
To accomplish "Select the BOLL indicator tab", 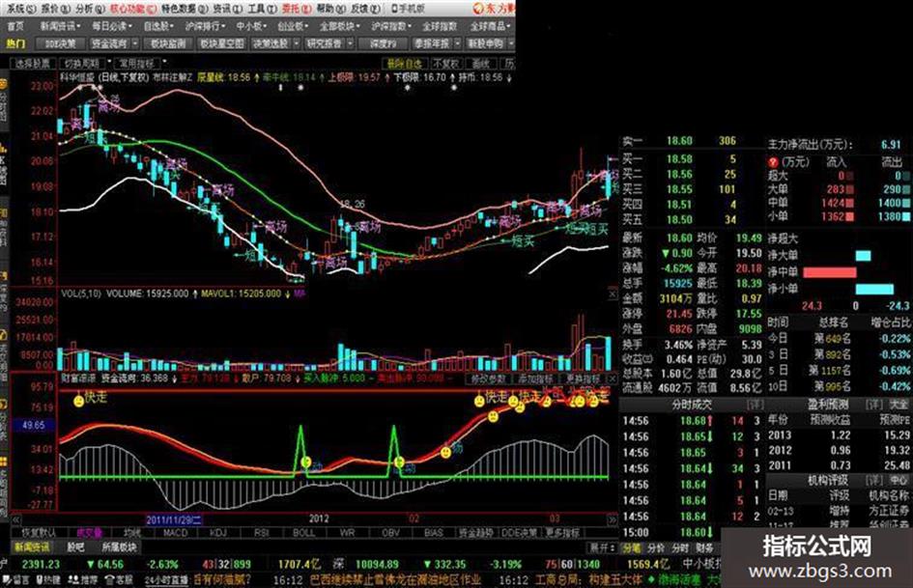I will (x=303, y=533).
